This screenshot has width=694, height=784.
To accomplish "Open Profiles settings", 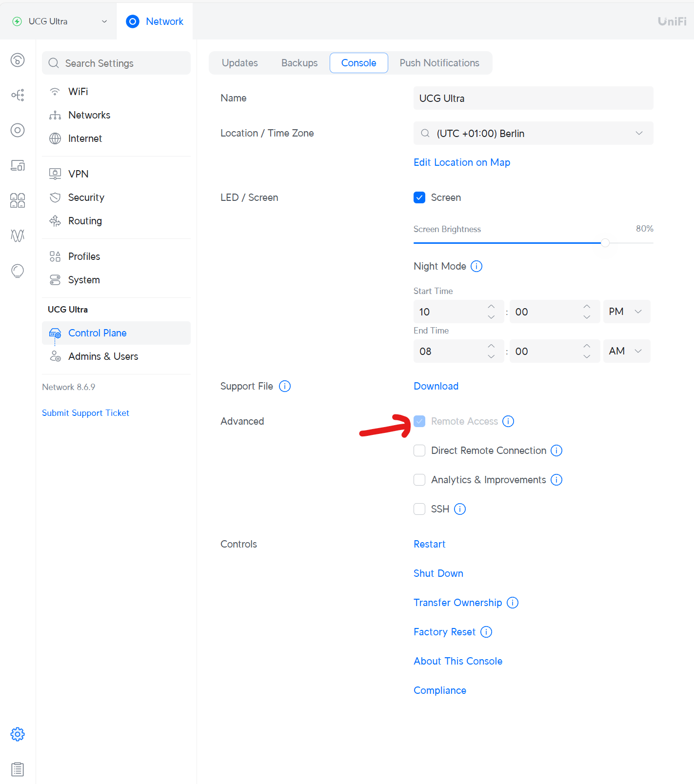I will (116, 256).
